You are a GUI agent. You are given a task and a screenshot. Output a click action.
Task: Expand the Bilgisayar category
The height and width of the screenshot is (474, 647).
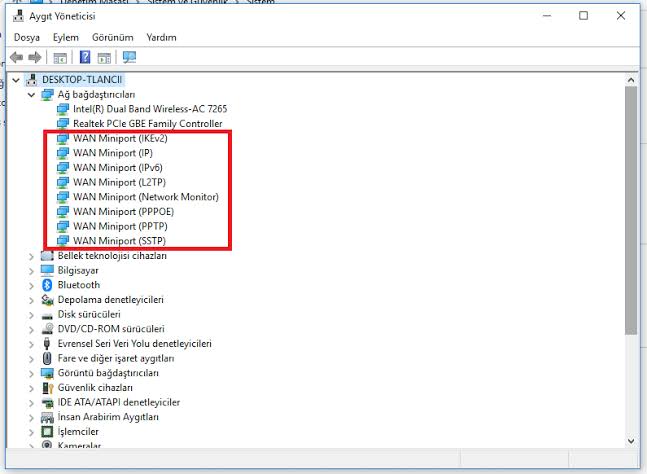coord(31,271)
